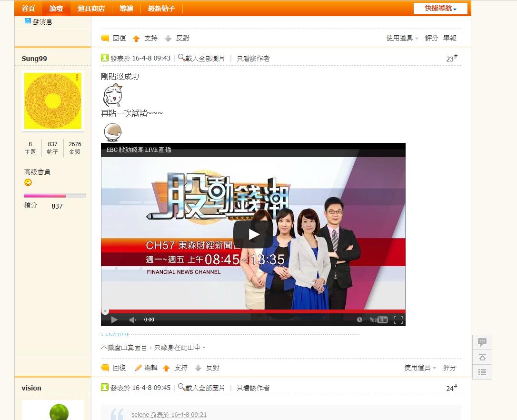517x420 pixels.
Task: Toggle fullscreen in the video player
Action: point(398,320)
